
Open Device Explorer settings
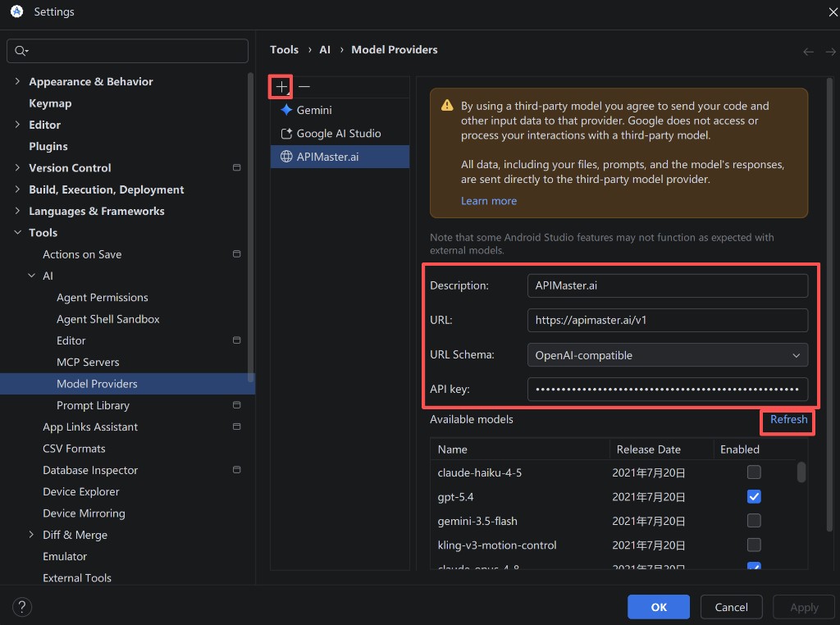[81, 491]
